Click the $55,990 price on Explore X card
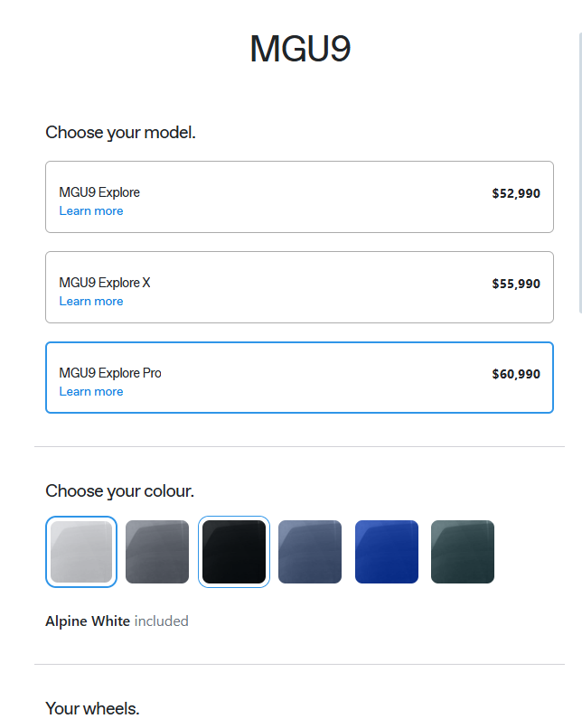The image size is (582, 728). click(516, 284)
